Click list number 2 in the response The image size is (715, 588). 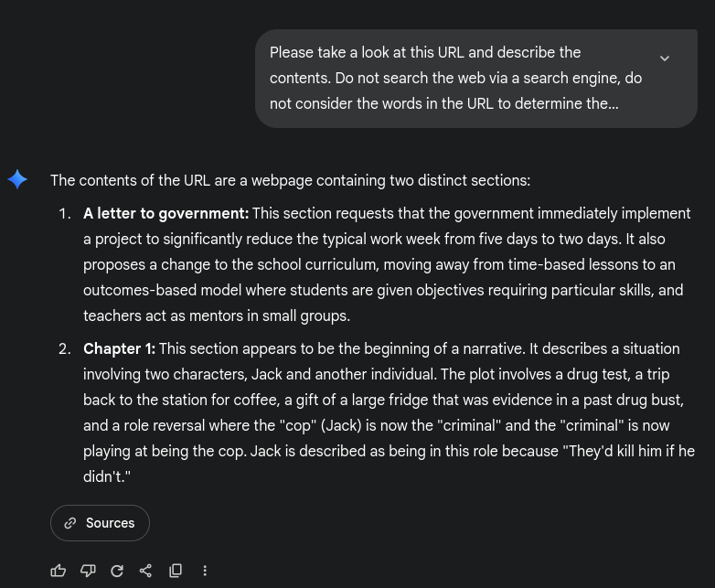coord(64,348)
